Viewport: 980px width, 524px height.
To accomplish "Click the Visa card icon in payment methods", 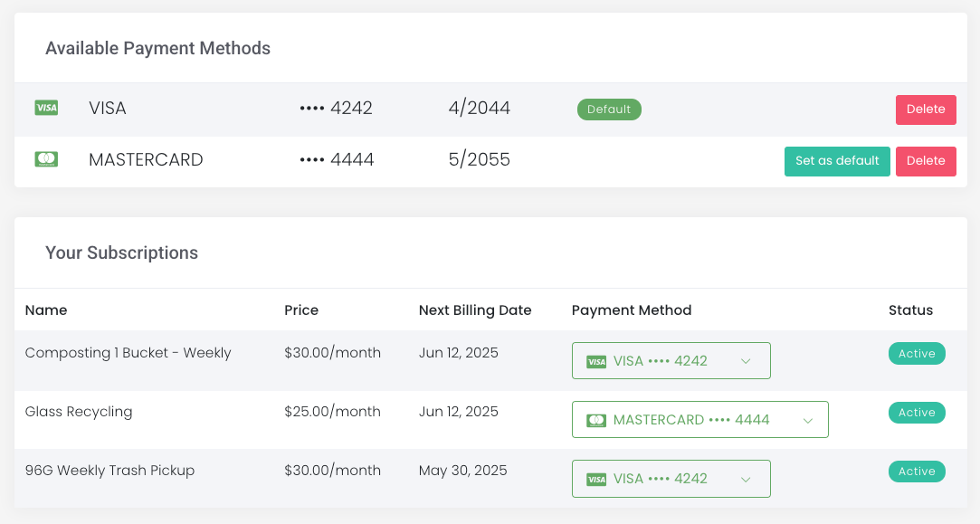I will (46, 109).
